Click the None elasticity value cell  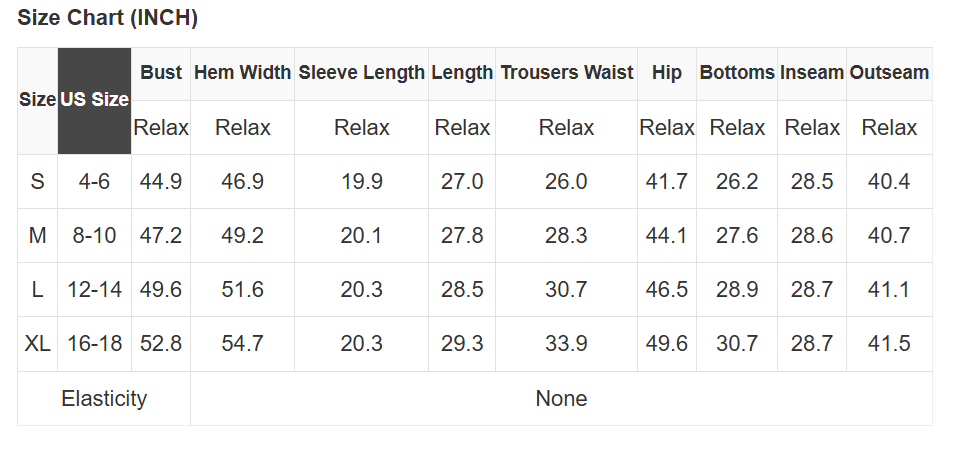561,398
